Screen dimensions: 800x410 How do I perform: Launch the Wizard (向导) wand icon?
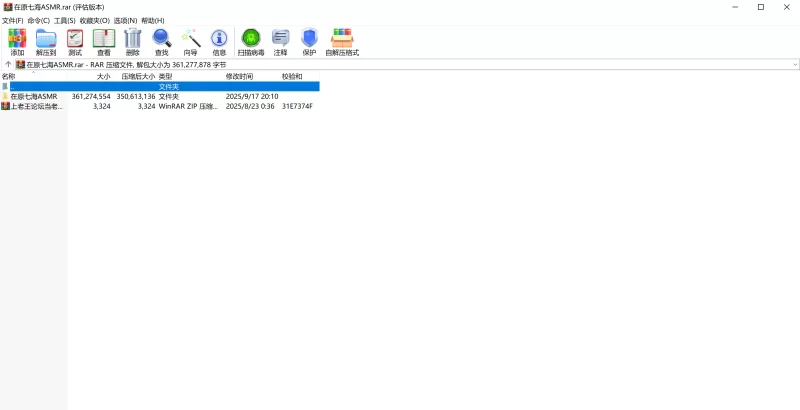coord(190,42)
